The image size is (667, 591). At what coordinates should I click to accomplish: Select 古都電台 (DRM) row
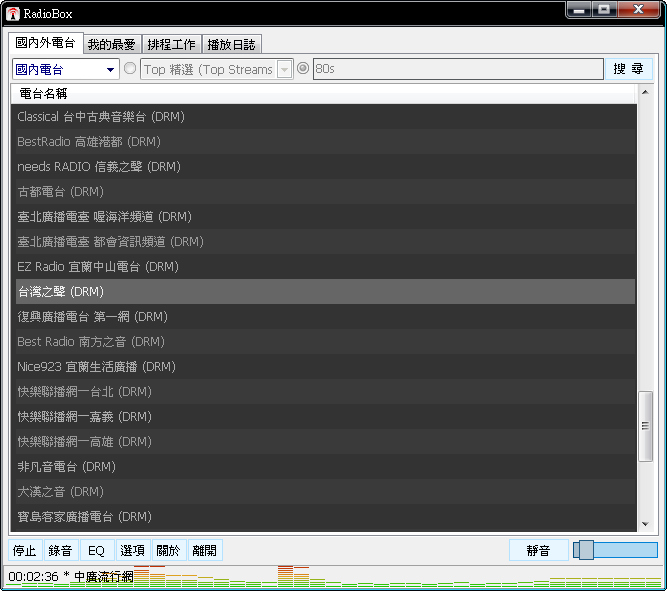pyautogui.click(x=325, y=191)
